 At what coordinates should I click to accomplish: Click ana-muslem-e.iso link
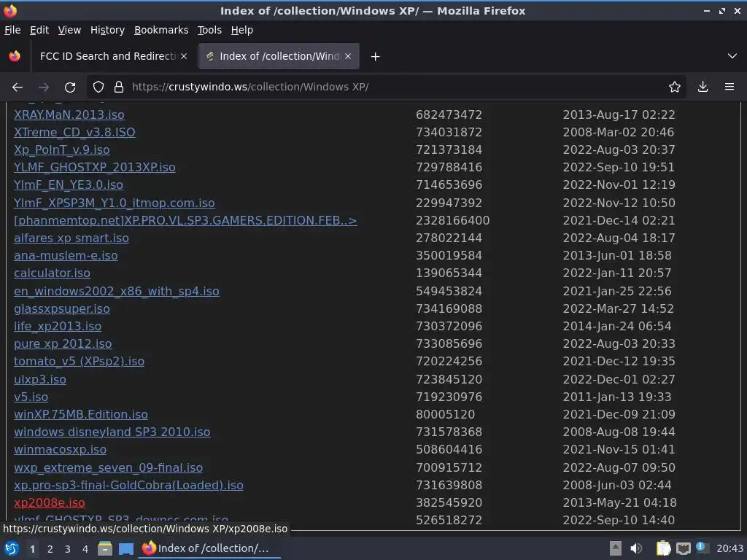point(66,256)
